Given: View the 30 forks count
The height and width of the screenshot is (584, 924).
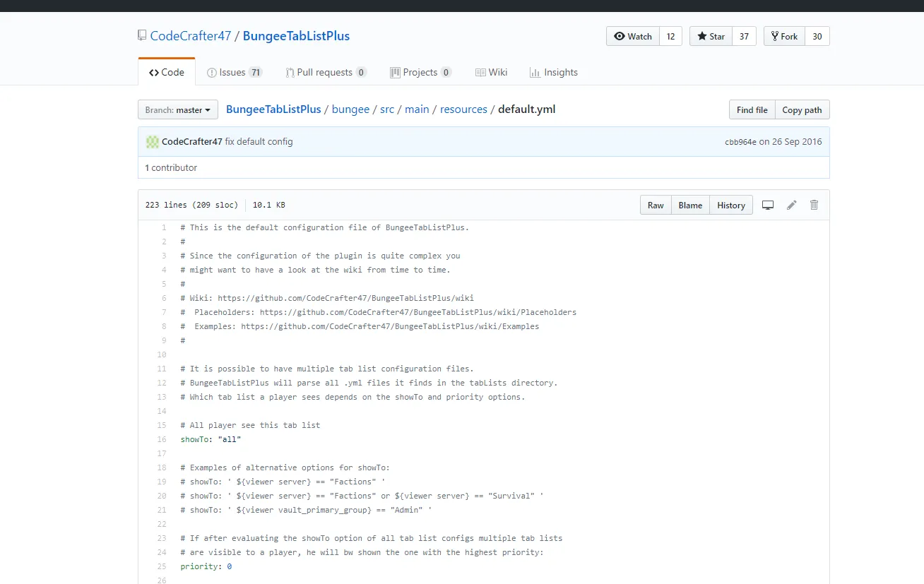Looking at the screenshot, I should tap(817, 36).
